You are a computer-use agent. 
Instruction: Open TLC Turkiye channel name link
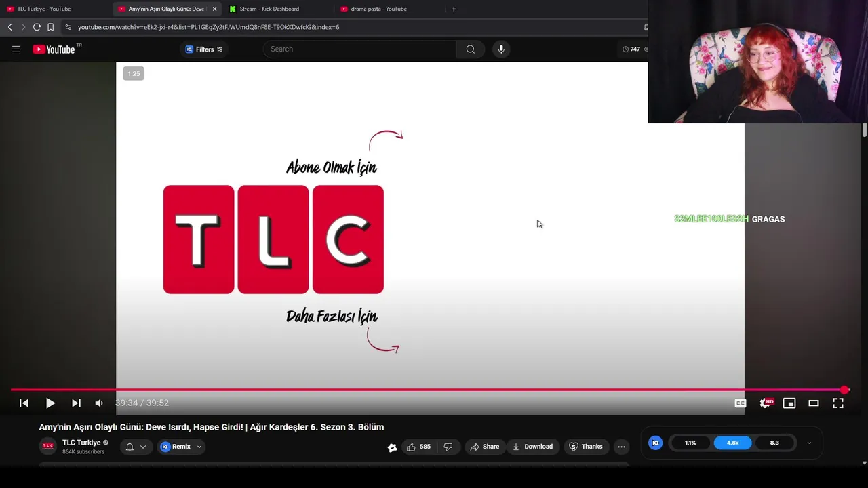point(81,443)
